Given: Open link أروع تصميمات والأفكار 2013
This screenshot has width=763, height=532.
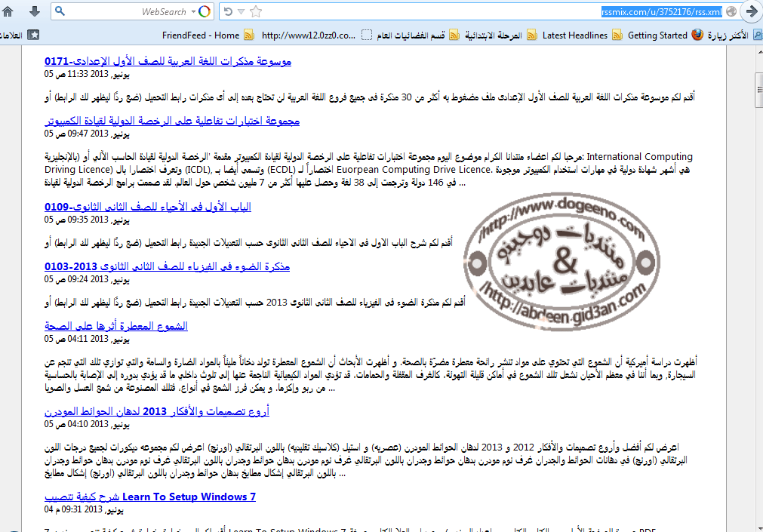Looking at the screenshot, I should point(157,411).
